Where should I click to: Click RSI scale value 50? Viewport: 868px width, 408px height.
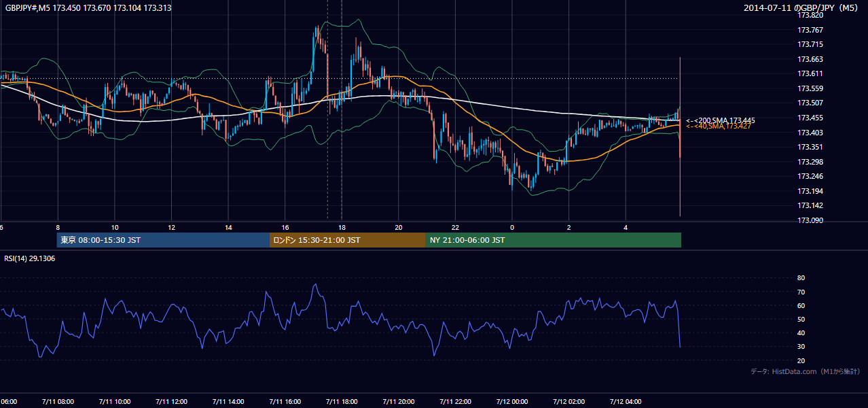801,319
